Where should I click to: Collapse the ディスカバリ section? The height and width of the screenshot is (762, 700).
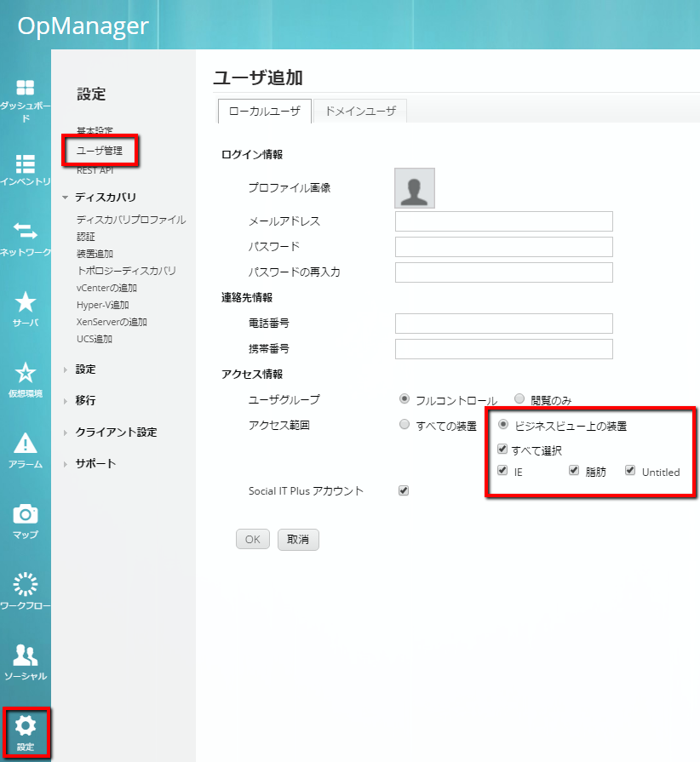point(65,198)
